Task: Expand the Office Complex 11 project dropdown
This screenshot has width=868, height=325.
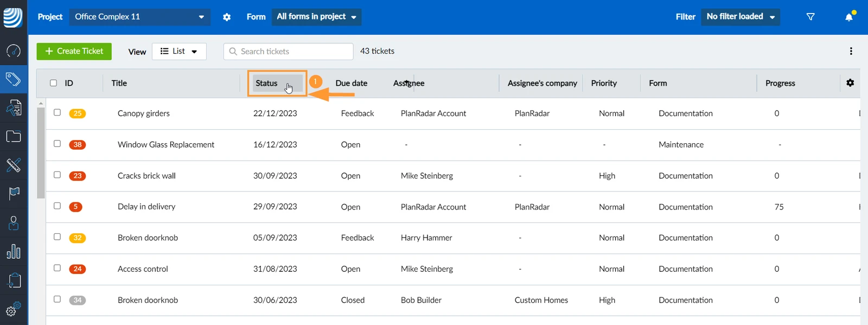Action: (x=140, y=17)
